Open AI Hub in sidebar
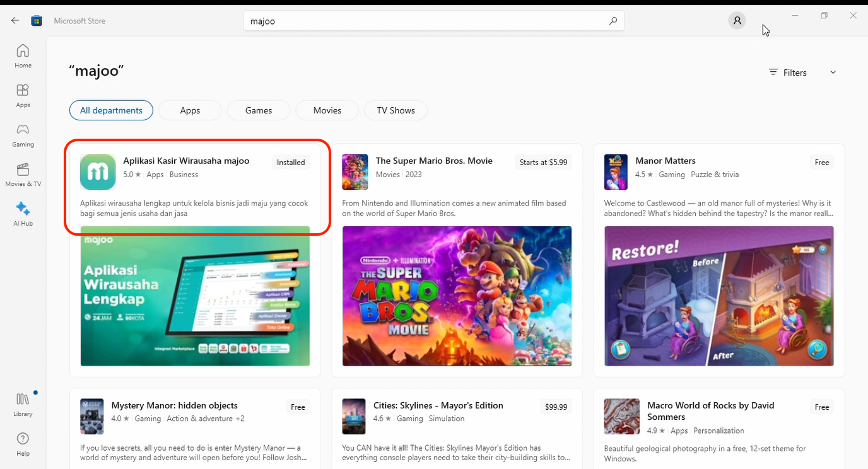Screen dimensions: 868x469 click(x=23, y=214)
